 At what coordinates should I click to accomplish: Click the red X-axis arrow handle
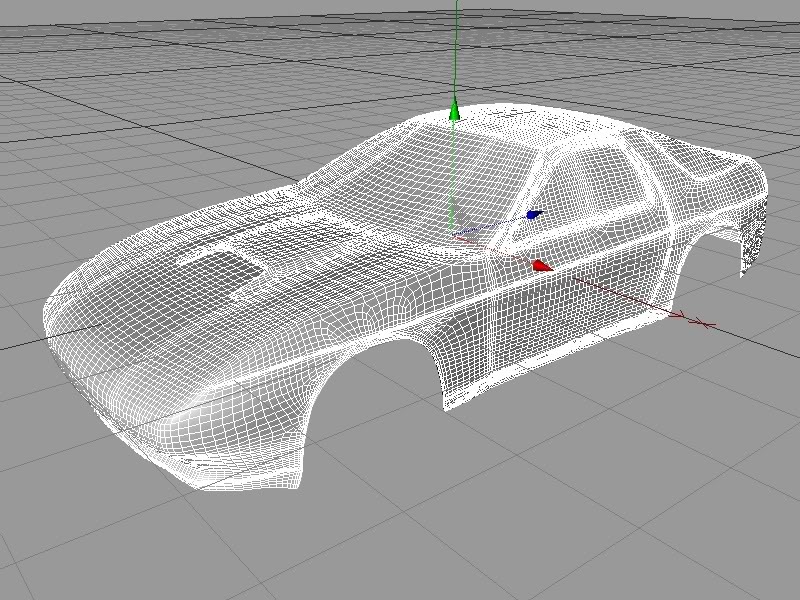[541, 265]
